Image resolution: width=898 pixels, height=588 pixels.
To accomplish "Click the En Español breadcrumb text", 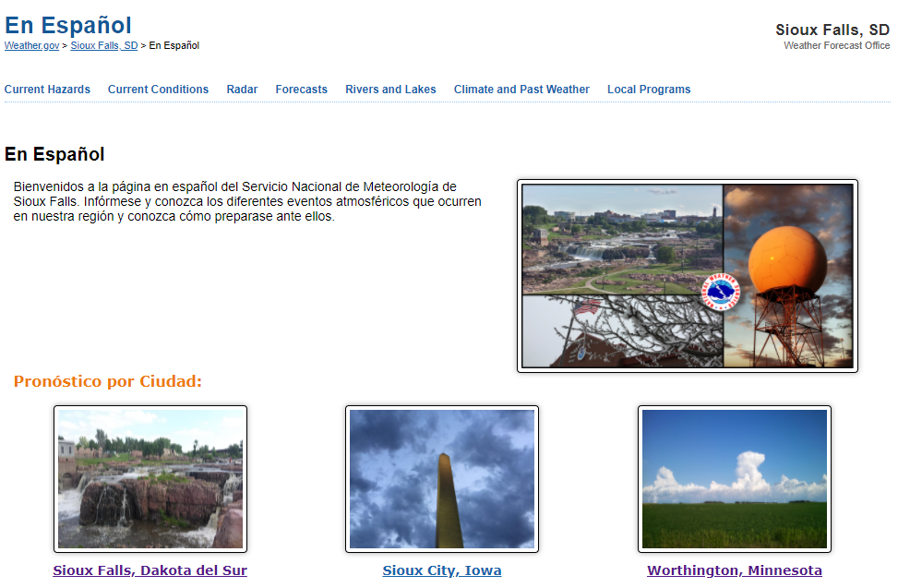I will 174,45.
